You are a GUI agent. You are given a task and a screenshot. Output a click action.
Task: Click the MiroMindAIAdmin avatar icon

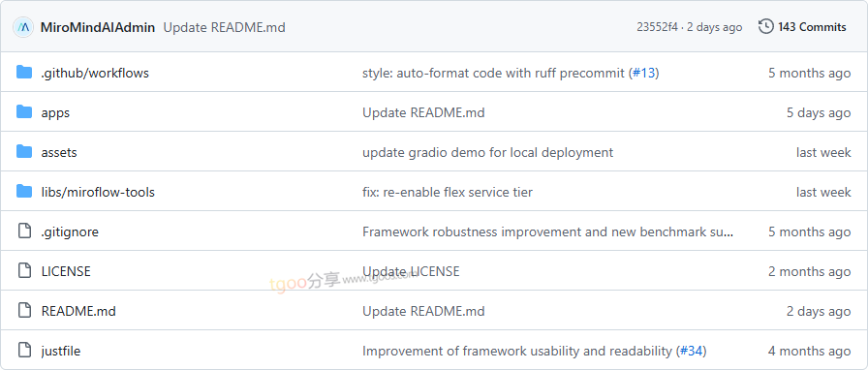click(x=24, y=27)
